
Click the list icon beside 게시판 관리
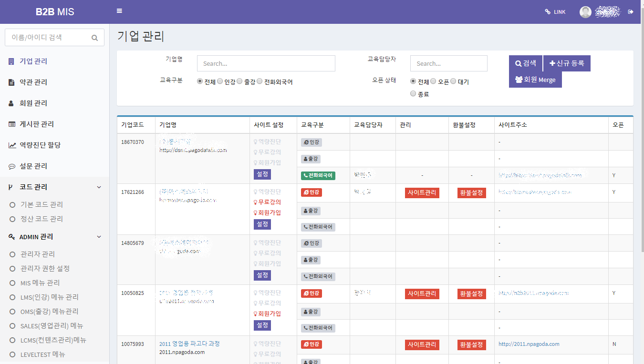pyautogui.click(x=12, y=124)
